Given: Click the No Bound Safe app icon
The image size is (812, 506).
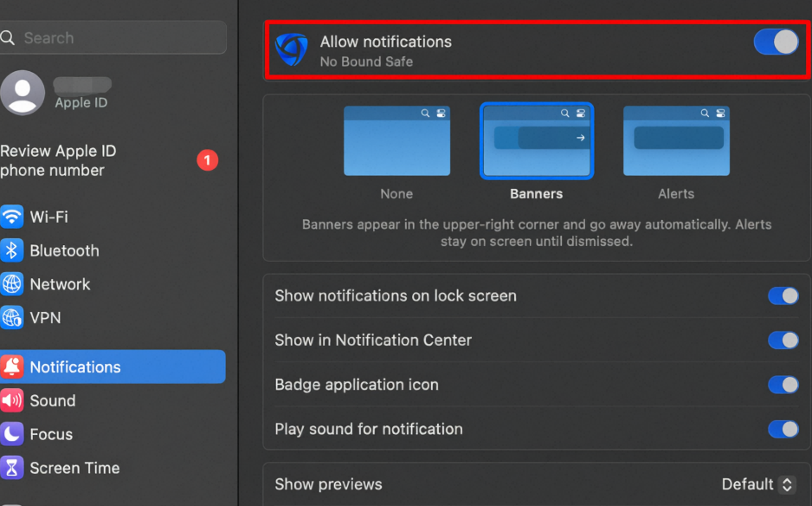Looking at the screenshot, I should point(292,49).
